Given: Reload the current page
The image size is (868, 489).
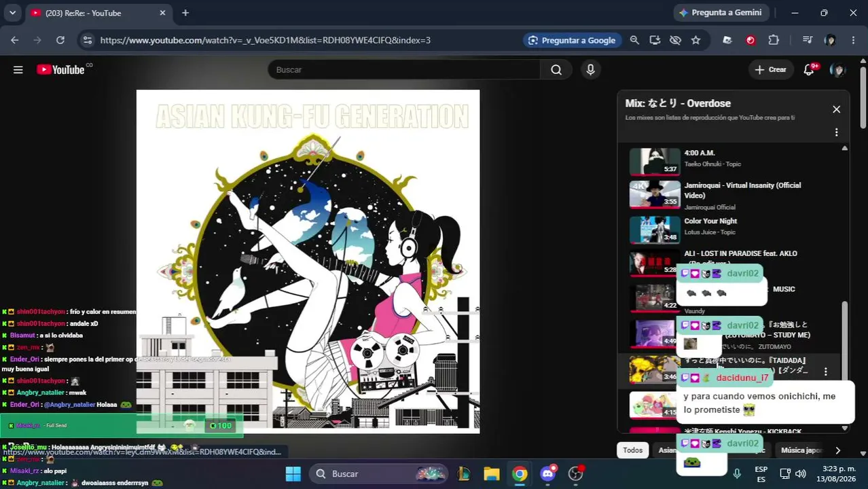Looking at the screenshot, I should click(60, 40).
